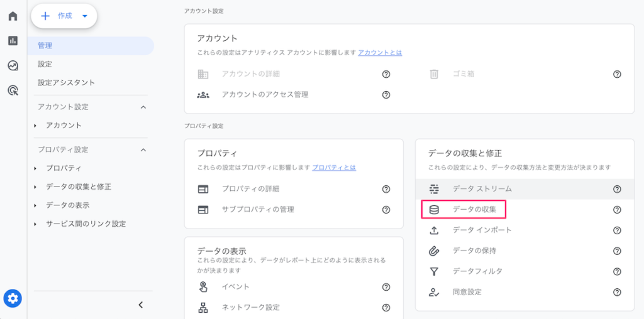This screenshot has height=319, width=644.
Task: Open the Reports bar chart icon
Action: point(13,41)
